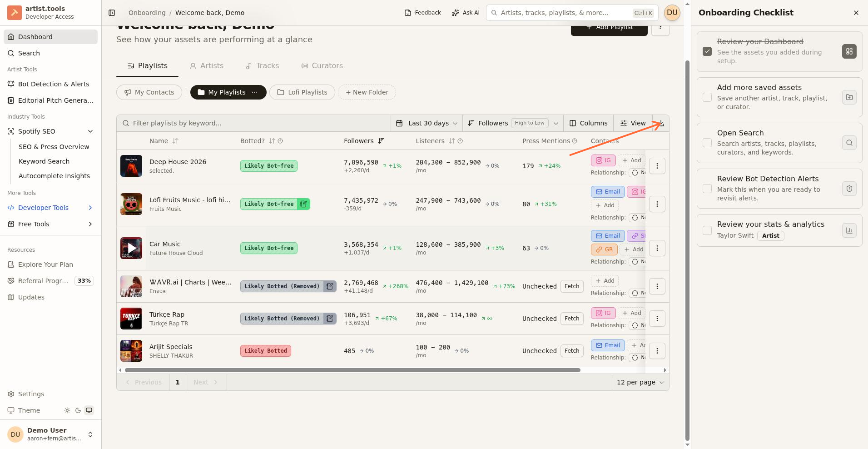Open Editorial Pitch Generator

[x=50, y=100]
